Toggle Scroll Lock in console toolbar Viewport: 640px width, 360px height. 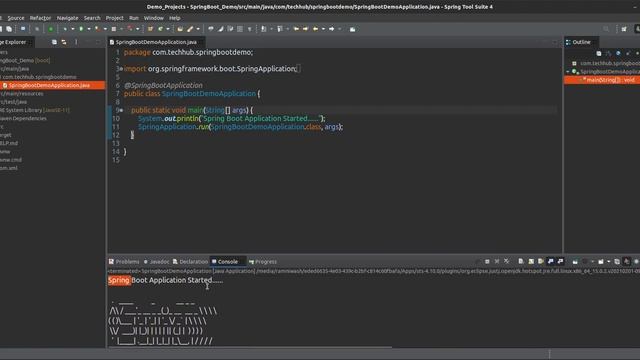(x=531, y=262)
